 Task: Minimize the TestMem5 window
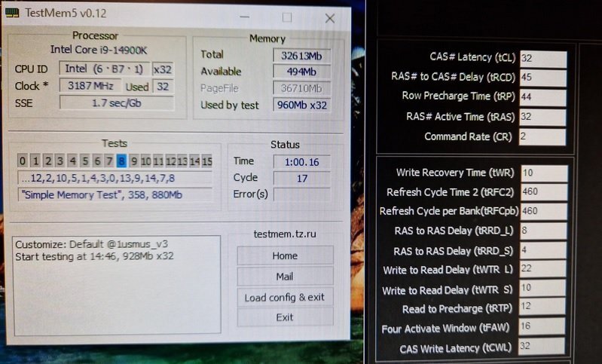pyautogui.click(x=245, y=17)
